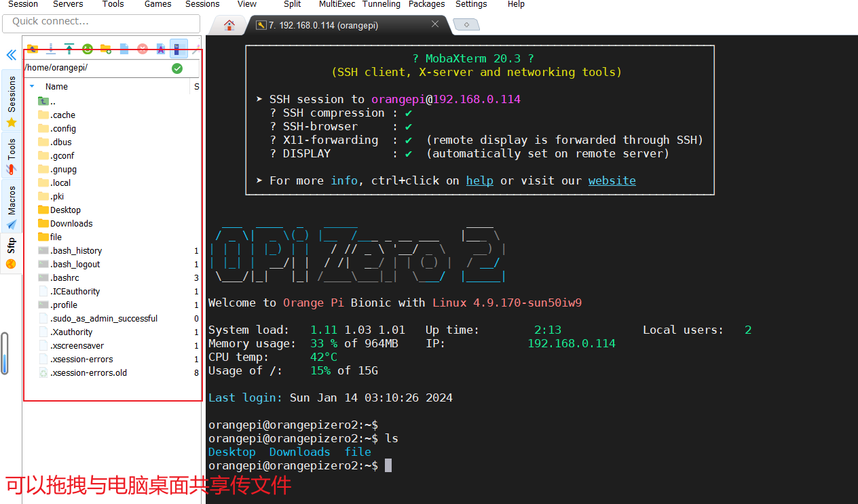Open the Settings menu

point(471,4)
